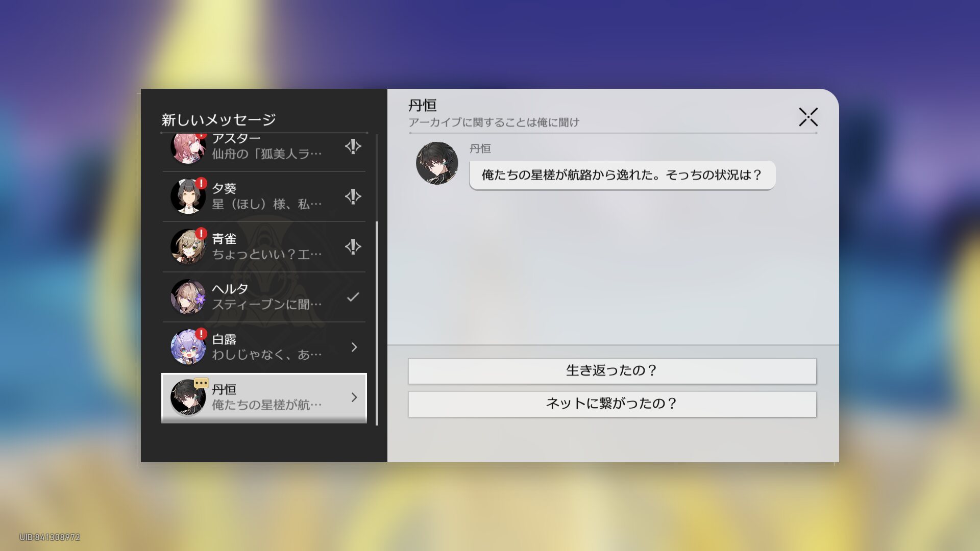
Task: Open the ヘルタ message thread
Action: [265, 297]
